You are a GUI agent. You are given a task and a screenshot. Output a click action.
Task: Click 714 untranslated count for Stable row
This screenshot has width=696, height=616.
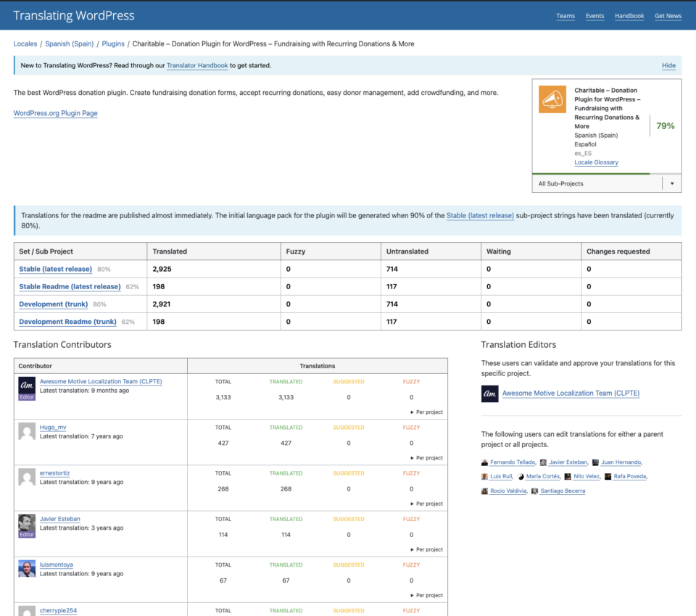(392, 269)
